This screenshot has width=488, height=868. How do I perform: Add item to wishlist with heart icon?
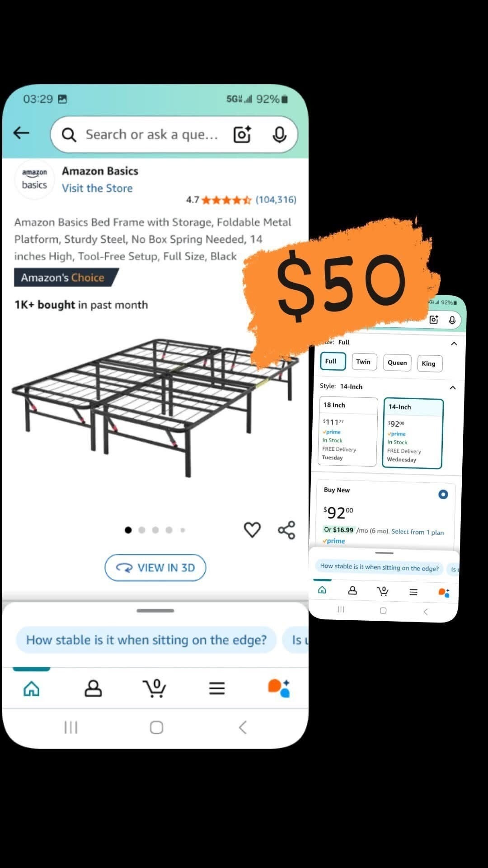pos(252,529)
